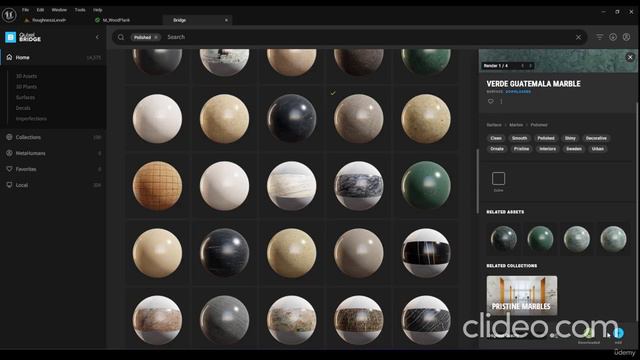Open the MetaHumans section

click(x=53, y=153)
